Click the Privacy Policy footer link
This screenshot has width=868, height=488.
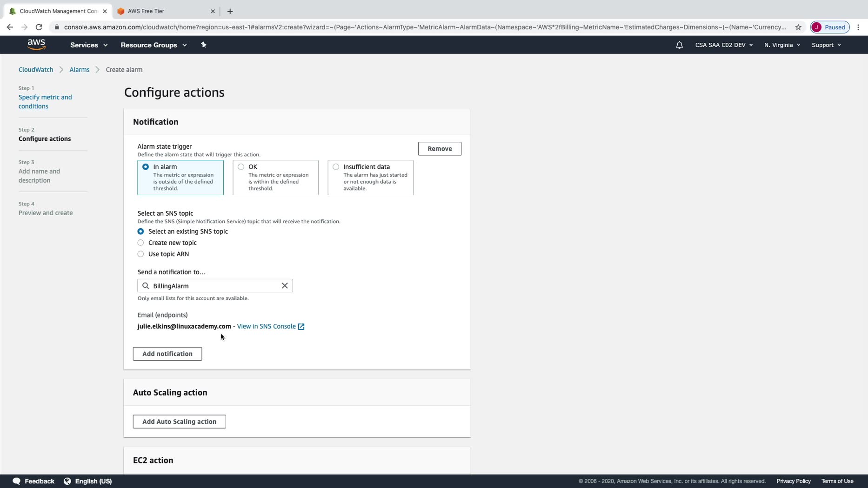click(x=794, y=481)
